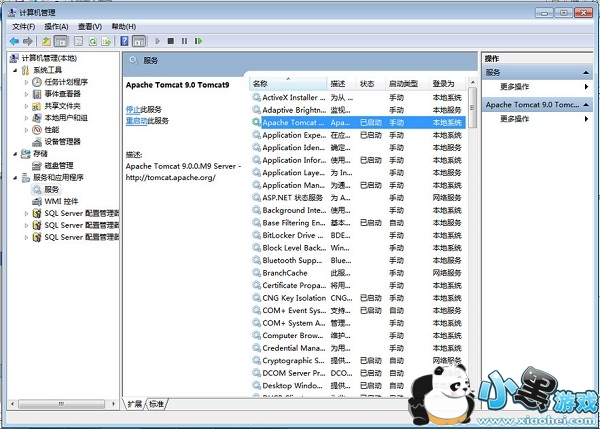The image size is (600, 429).
Task: Click the services list vertical scrollbar
Action: point(472,250)
